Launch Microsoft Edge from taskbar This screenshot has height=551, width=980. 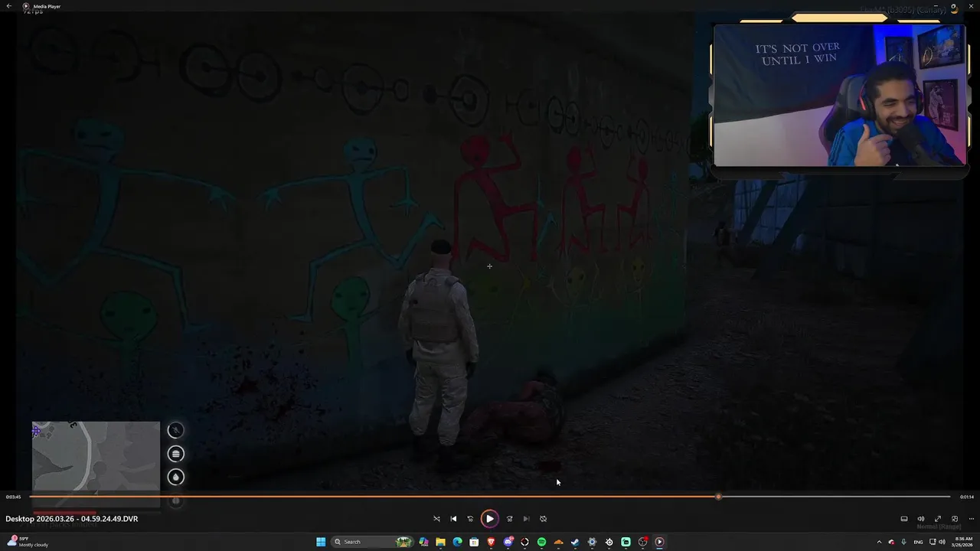click(x=457, y=542)
